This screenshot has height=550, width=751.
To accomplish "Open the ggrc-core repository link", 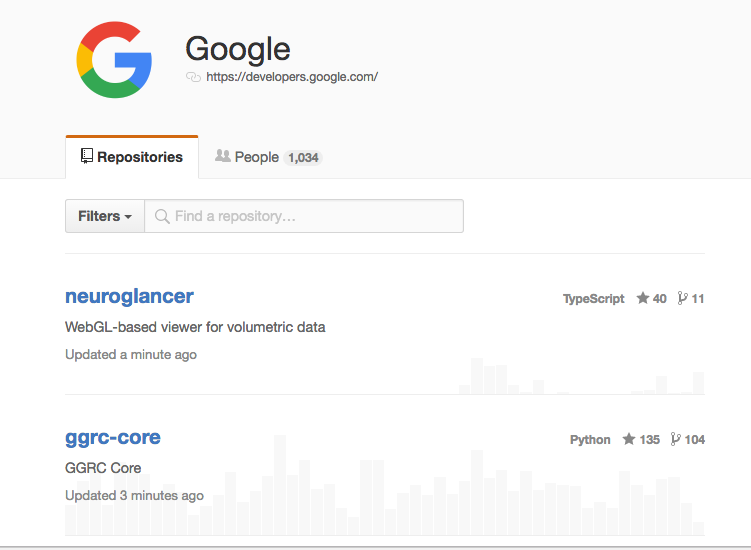I will pyautogui.click(x=113, y=437).
